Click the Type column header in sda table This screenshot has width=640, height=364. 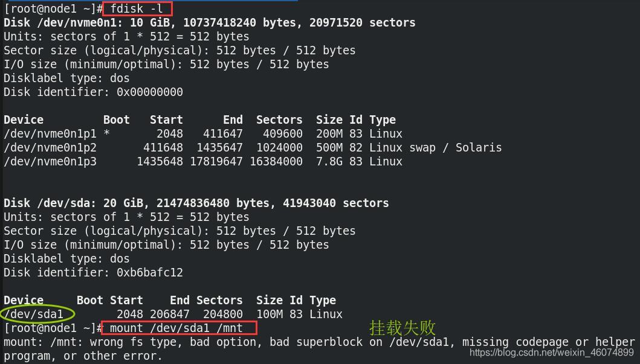click(323, 301)
